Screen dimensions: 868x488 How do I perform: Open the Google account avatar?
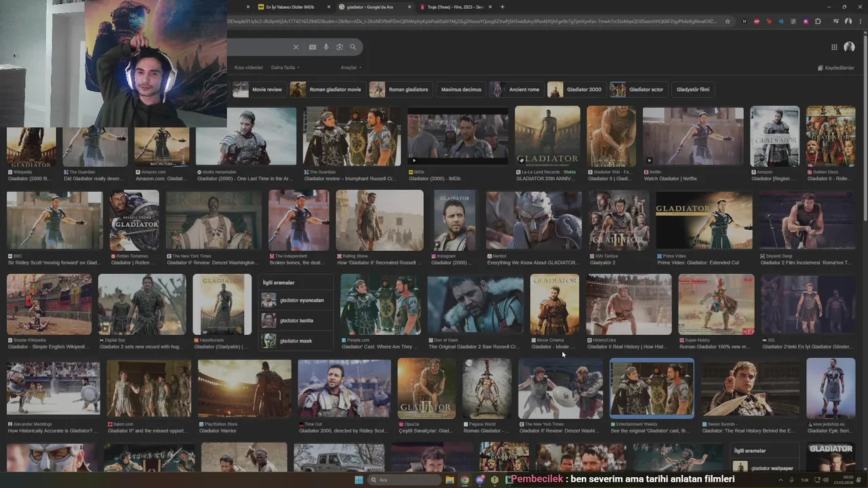849,47
